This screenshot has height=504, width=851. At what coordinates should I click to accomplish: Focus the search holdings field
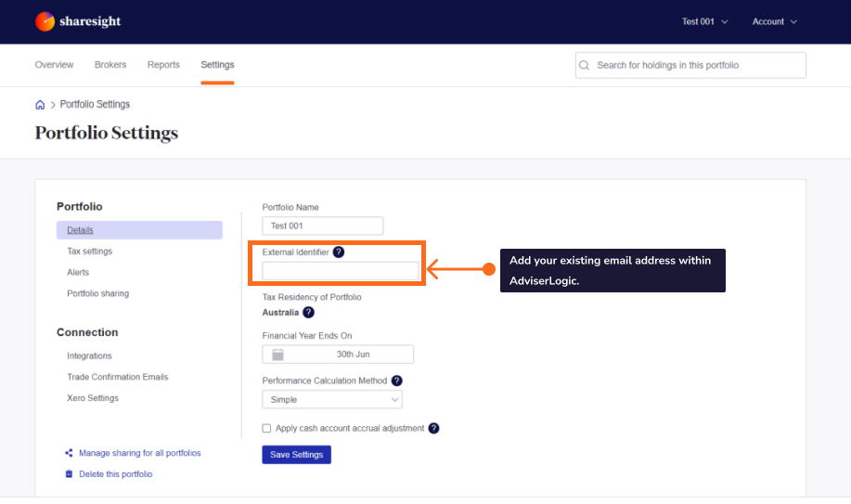[x=690, y=65]
